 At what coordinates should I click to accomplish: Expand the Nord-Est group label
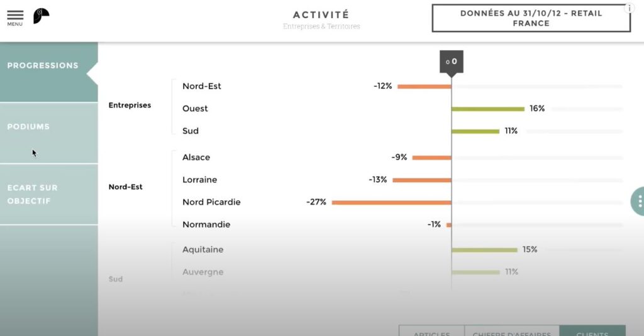[x=125, y=187]
